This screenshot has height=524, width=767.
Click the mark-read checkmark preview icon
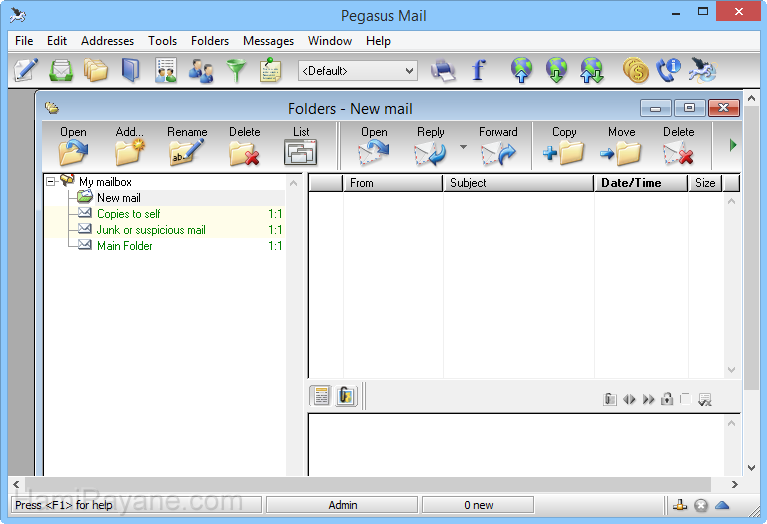705,400
